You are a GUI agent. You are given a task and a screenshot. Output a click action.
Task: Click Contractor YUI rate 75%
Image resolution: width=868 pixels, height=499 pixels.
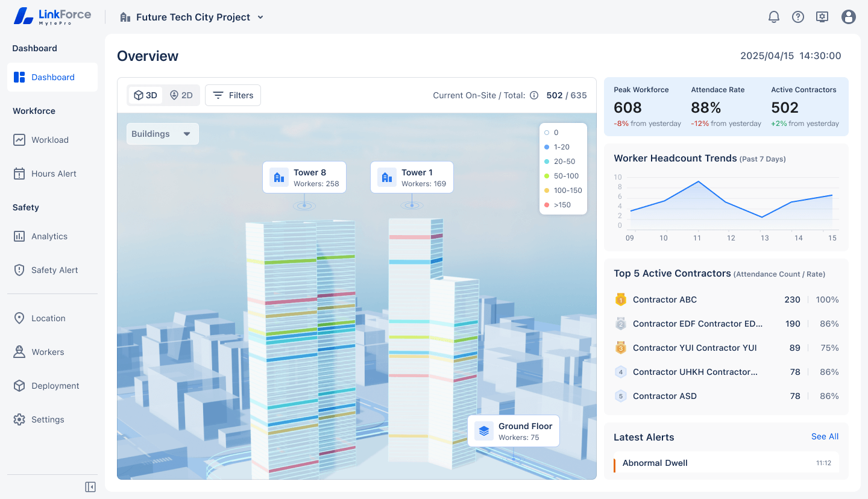point(829,348)
